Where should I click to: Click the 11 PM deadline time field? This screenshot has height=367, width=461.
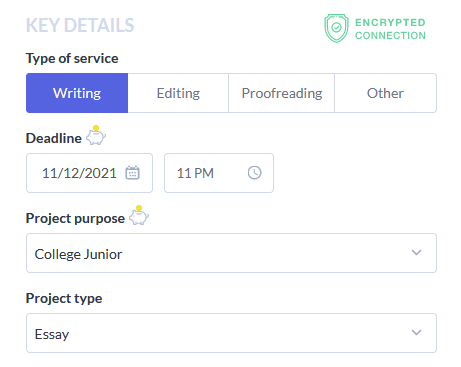(219, 173)
